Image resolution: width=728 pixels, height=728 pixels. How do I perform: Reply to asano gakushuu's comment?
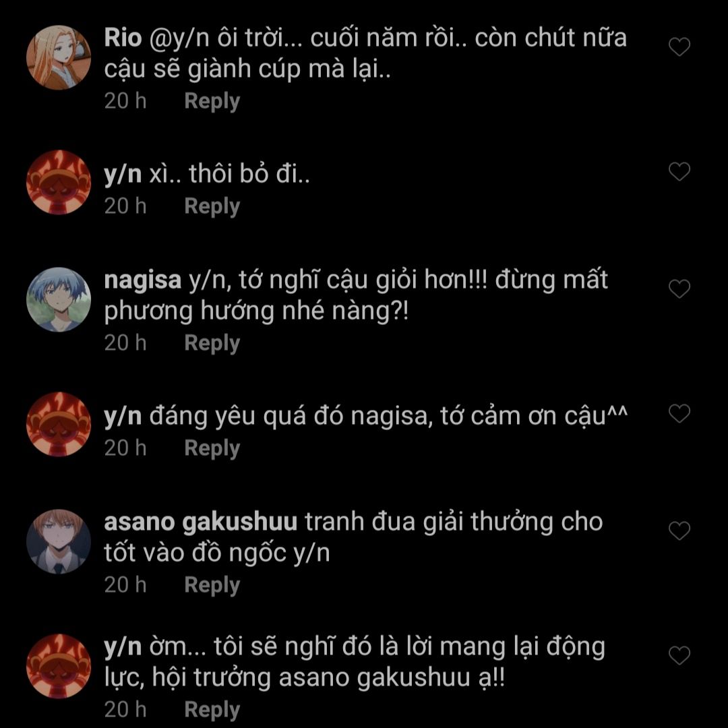(x=212, y=586)
